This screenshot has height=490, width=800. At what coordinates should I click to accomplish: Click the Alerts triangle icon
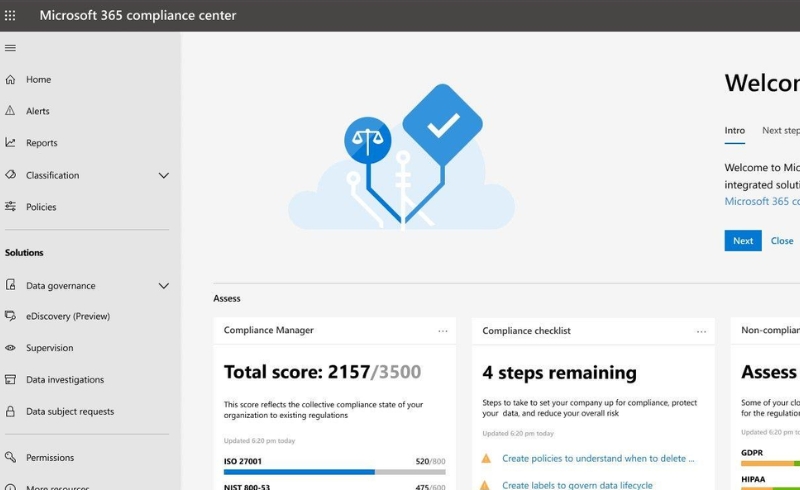[10, 111]
